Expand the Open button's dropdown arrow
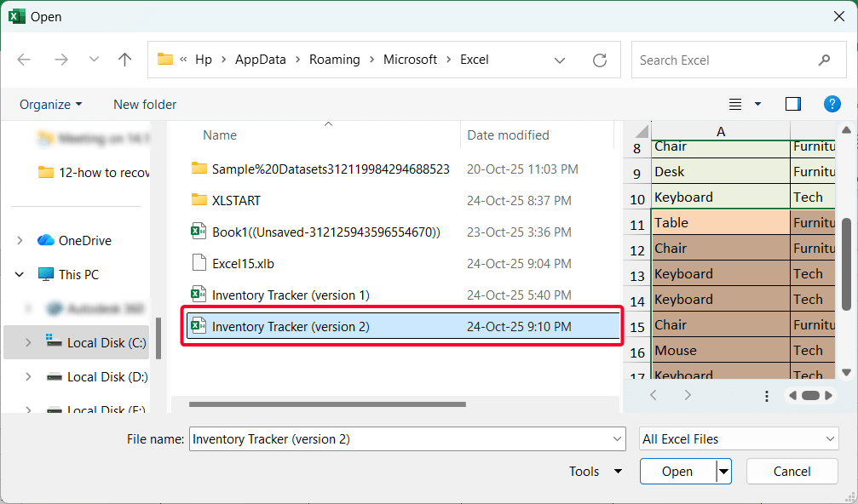This screenshot has height=504, width=858. [x=721, y=471]
